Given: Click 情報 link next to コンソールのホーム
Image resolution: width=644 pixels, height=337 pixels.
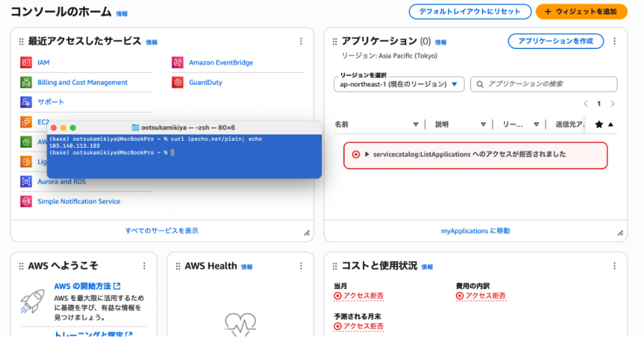Looking at the screenshot, I should point(122,14).
